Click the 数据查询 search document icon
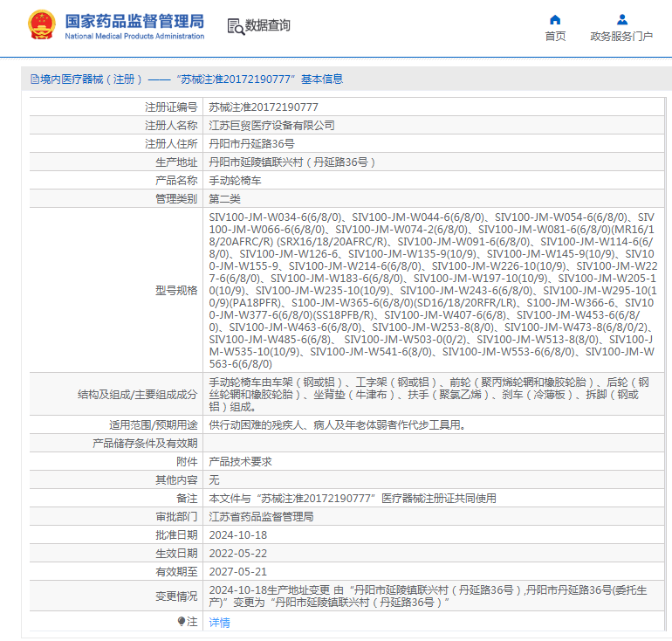 236,26
